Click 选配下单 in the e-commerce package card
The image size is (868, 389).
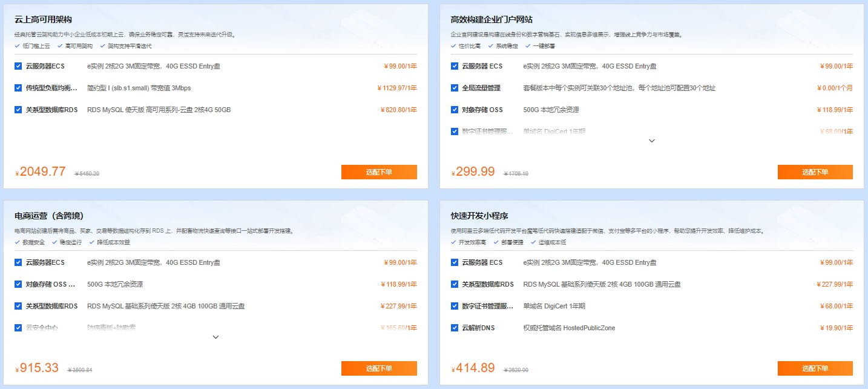point(379,368)
